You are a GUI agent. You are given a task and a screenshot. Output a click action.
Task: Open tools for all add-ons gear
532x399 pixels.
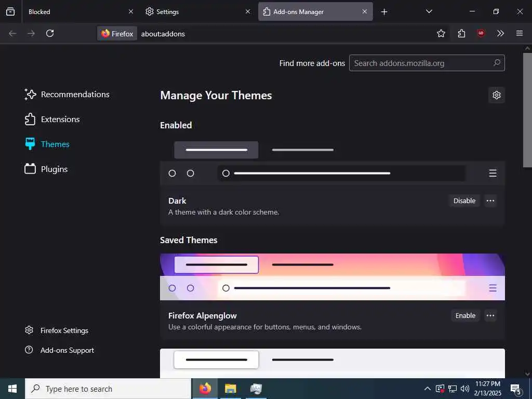497,95
